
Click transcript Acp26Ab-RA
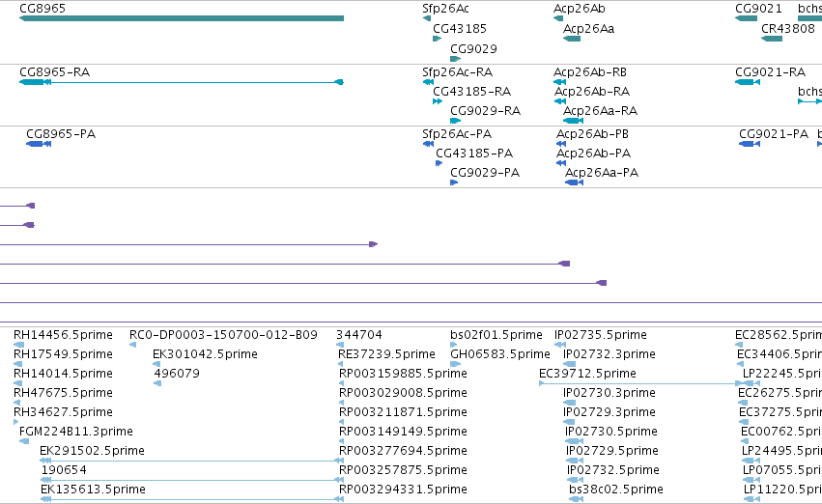(560, 101)
